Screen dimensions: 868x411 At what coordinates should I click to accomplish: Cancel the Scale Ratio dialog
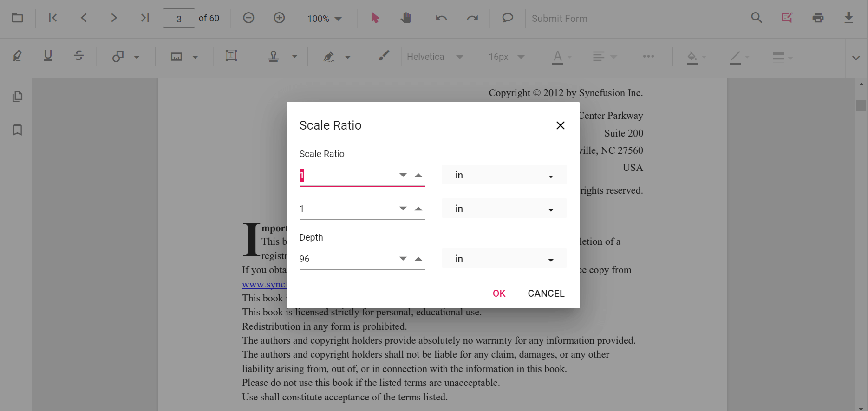pos(546,294)
